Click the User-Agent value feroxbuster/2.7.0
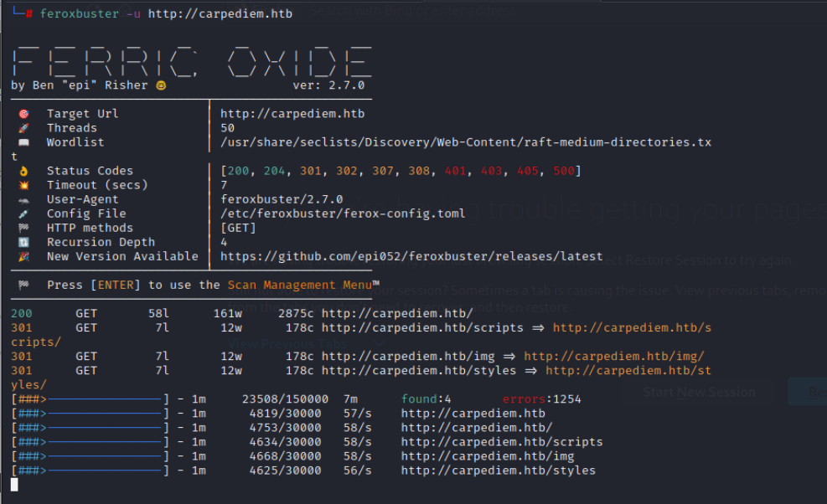Screen dimensions: 827x504 pyautogui.click(x=282, y=199)
